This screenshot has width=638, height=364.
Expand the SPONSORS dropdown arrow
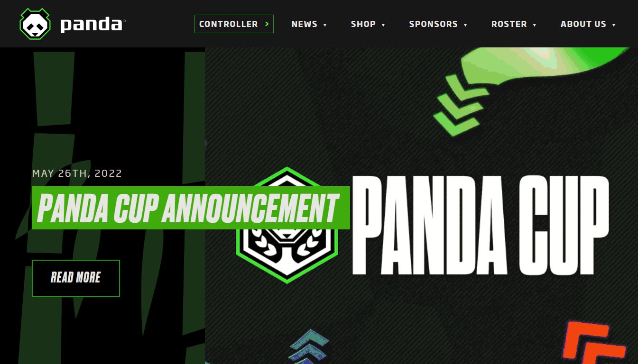pos(465,25)
